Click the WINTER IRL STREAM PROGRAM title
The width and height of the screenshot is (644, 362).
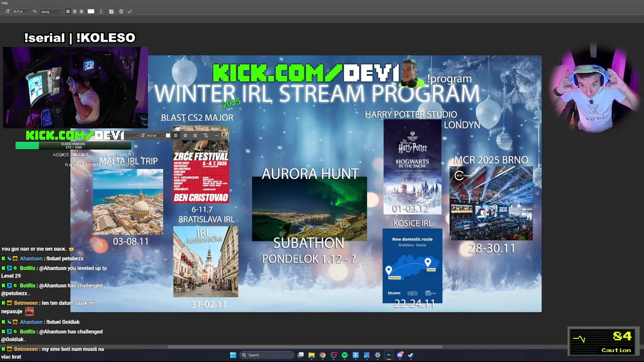[x=317, y=94]
